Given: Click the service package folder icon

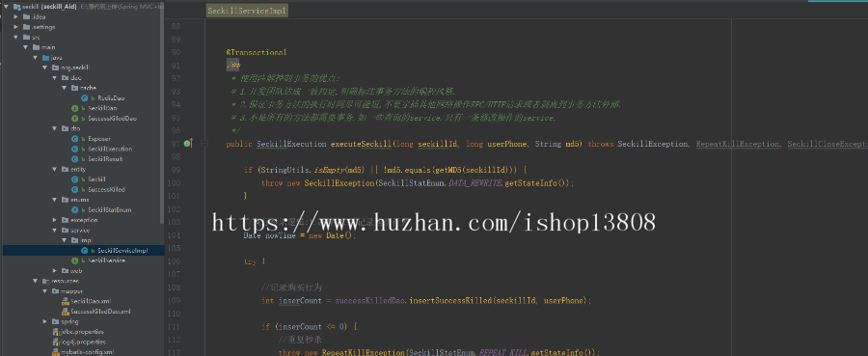Looking at the screenshot, I should click(x=65, y=230).
